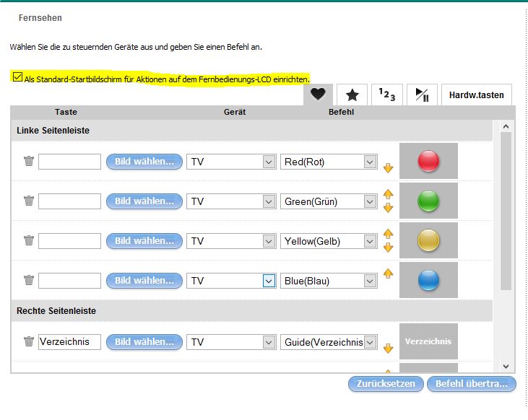Move the Red(Rot) command down
The height and width of the screenshot is (420, 528).
tap(388, 168)
